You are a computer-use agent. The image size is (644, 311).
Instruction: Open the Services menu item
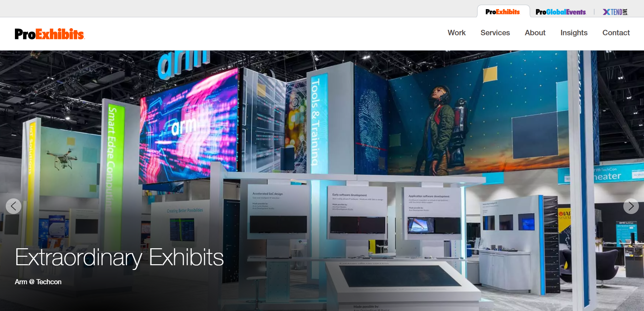[495, 33]
